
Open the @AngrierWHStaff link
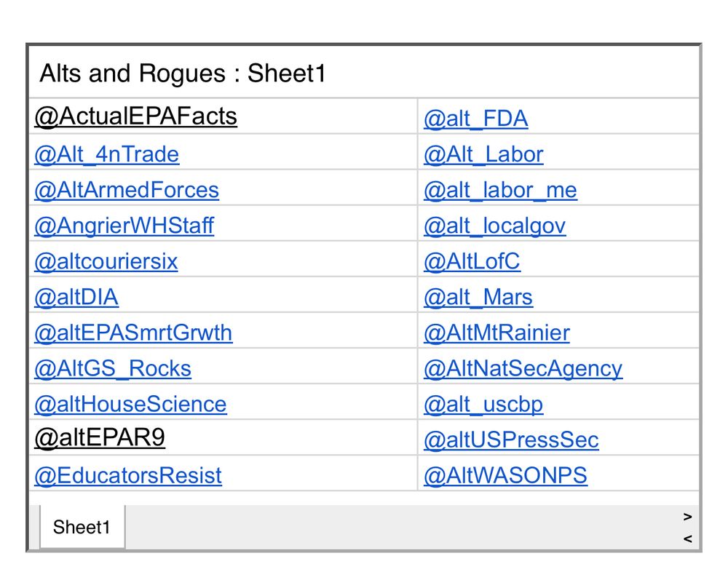click(124, 226)
